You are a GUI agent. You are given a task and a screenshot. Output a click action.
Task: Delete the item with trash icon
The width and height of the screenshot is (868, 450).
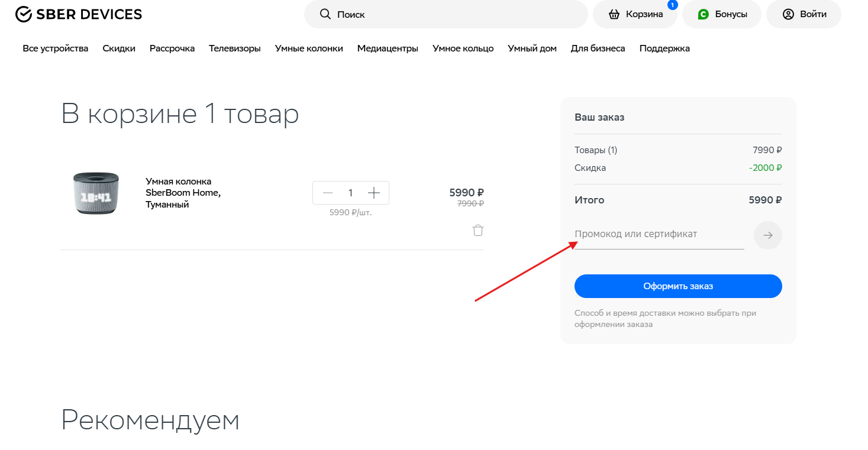(478, 231)
